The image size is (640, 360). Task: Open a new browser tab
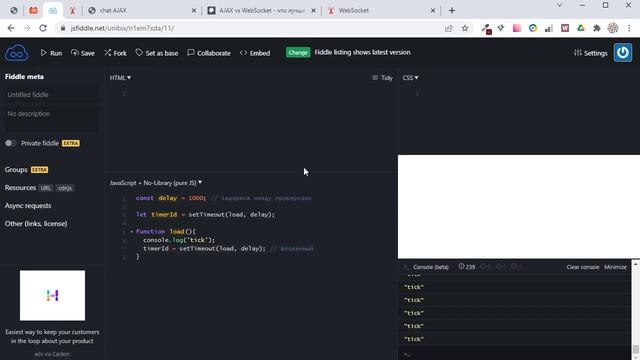pos(452,11)
